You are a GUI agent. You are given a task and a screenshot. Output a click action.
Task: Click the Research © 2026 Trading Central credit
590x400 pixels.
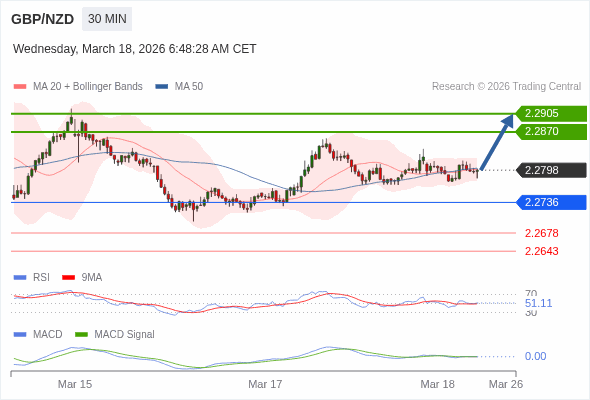tap(506, 87)
